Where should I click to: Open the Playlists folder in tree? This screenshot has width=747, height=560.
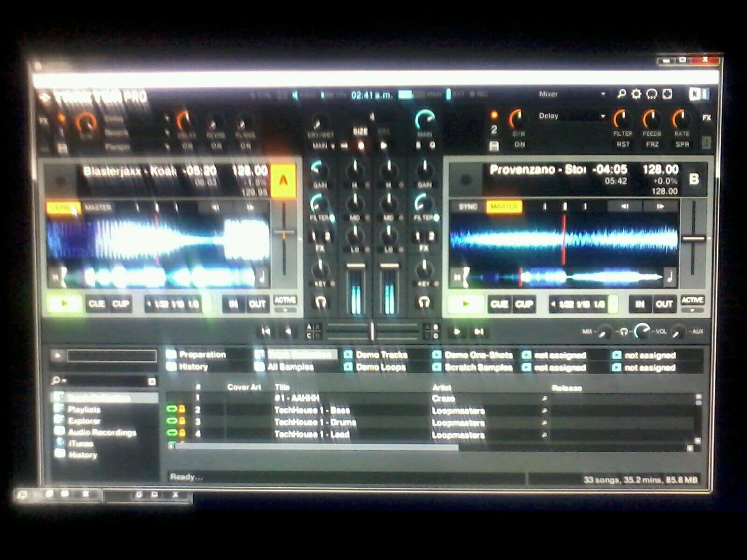click(x=84, y=409)
